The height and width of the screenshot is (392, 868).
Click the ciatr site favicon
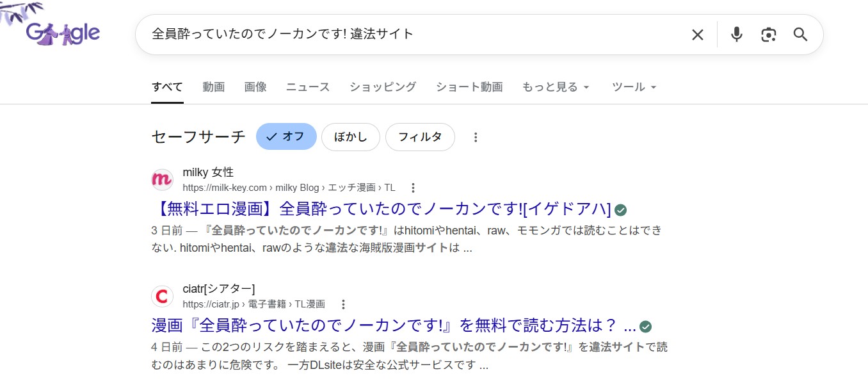tap(162, 297)
